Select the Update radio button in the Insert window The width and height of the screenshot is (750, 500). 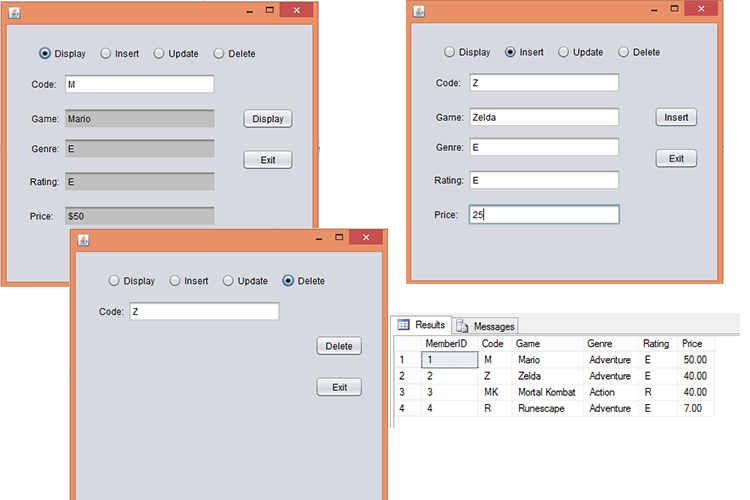click(x=563, y=52)
